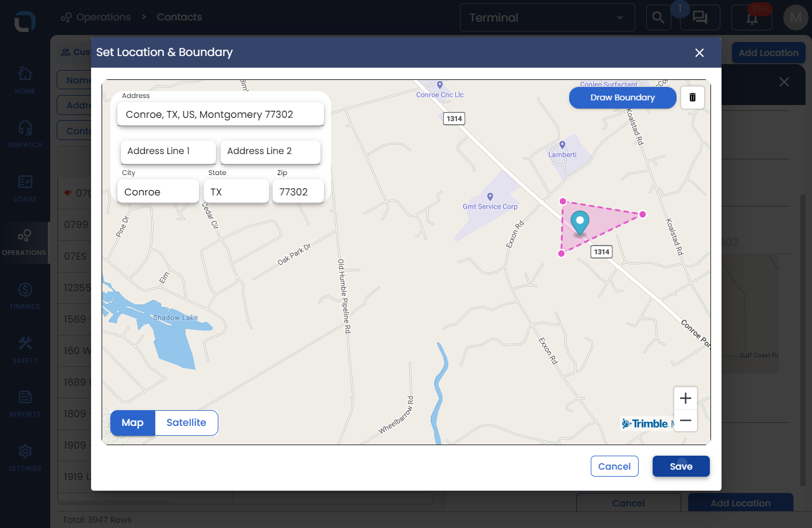Image resolution: width=812 pixels, height=528 pixels.
Task: Zoom out the map with minus button
Action: pyautogui.click(x=685, y=420)
